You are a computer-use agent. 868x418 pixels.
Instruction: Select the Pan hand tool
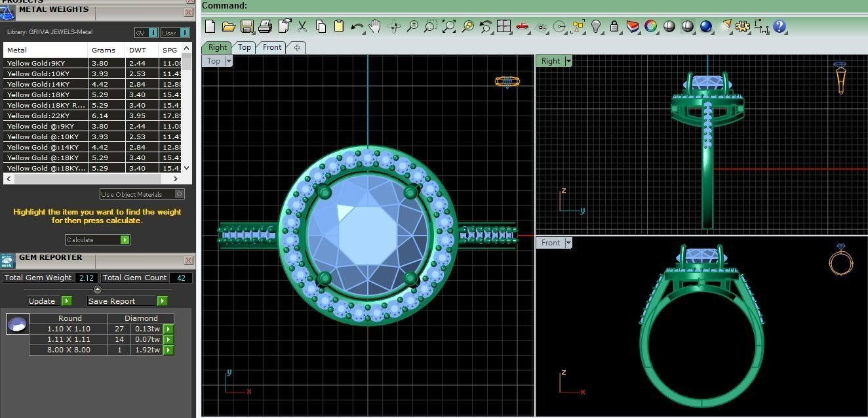pyautogui.click(x=375, y=26)
